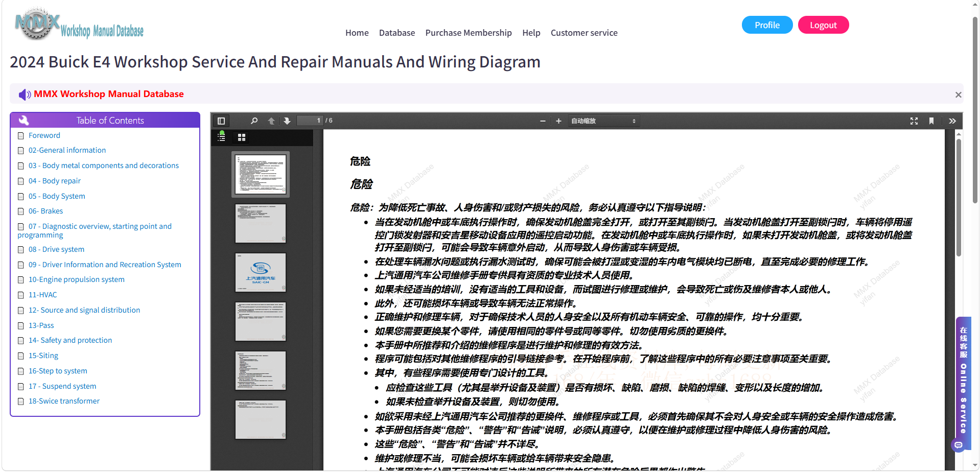Zoom in with the plus button

tap(558, 121)
